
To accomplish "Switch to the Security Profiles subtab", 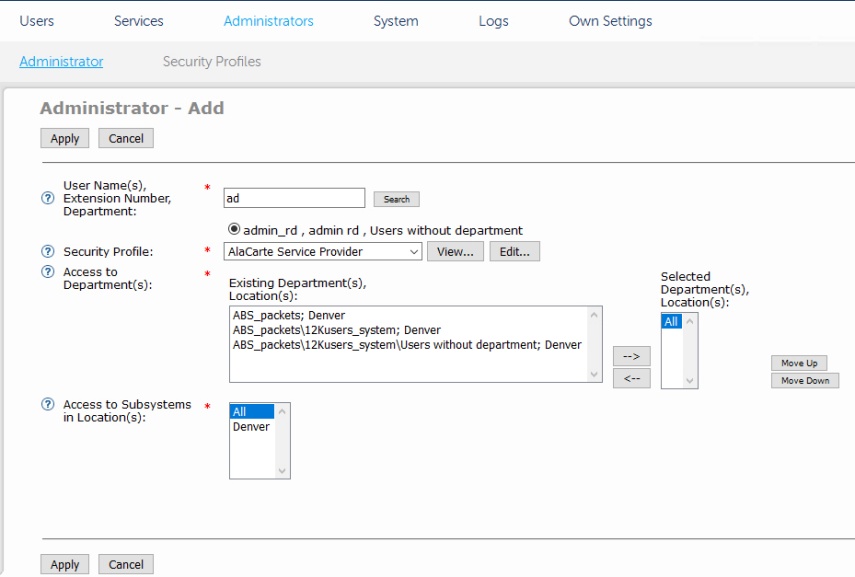I will click(x=211, y=62).
